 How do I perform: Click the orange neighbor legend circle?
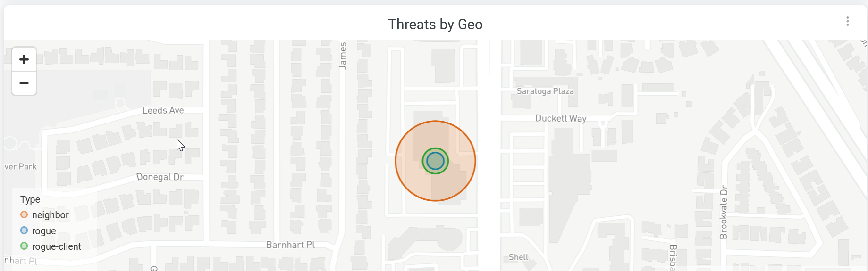[x=24, y=215]
